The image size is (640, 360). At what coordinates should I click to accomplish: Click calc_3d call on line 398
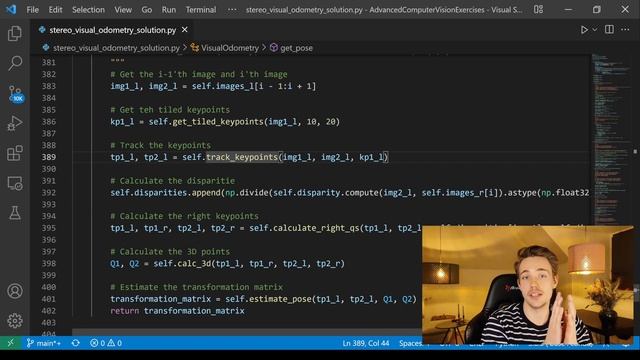tap(194, 264)
